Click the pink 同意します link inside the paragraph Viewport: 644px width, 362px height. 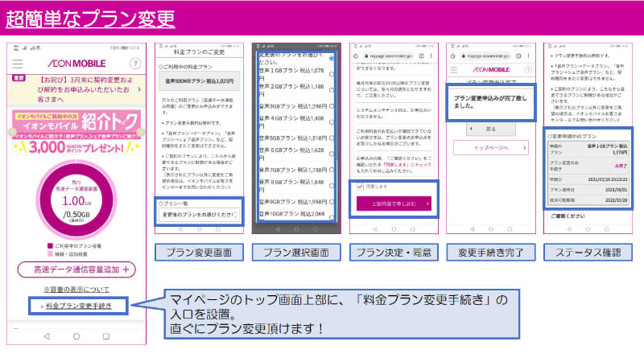(394, 165)
